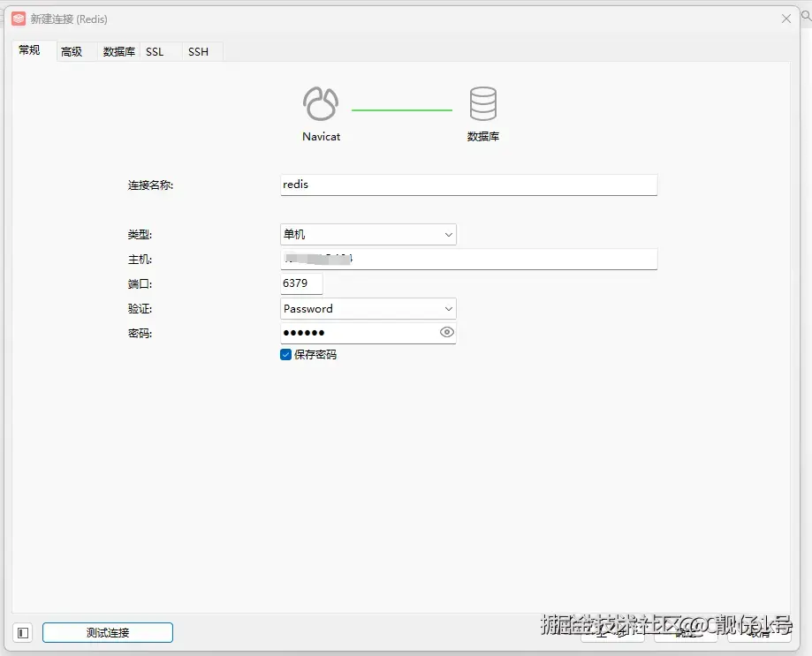The image size is (812, 656).
Task: Click the 验证 label
Action: click(140, 309)
